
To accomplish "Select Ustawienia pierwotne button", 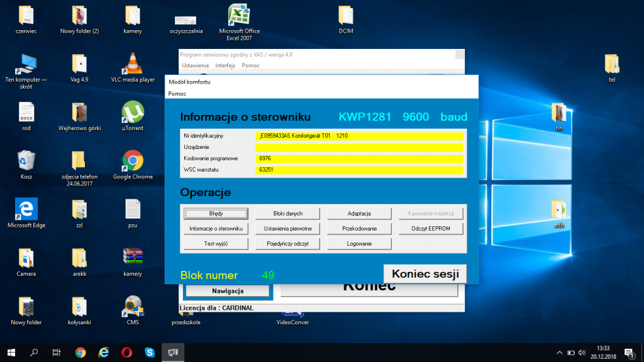I will click(x=287, y=229).
